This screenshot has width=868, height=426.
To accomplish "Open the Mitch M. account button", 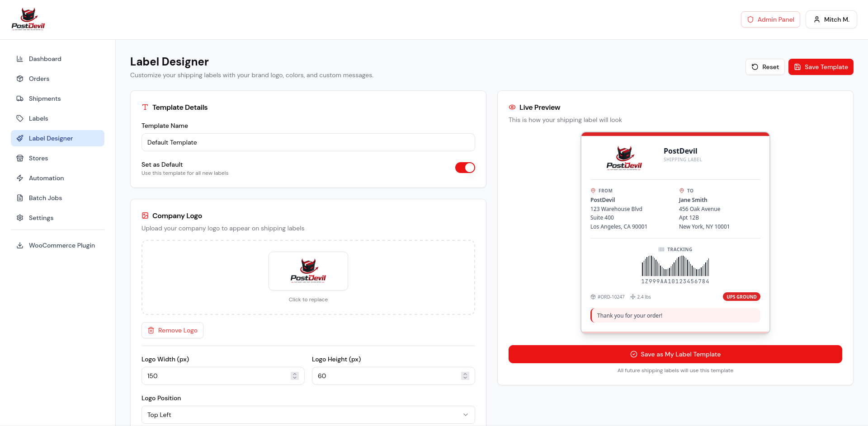I will [x=831, y=19].
